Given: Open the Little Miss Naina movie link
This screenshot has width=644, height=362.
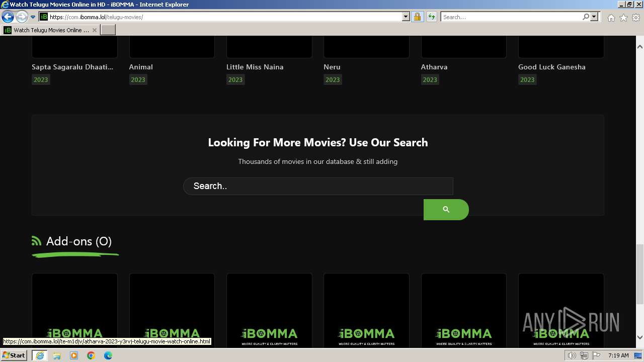Looking at the screenshot, I should [255, 67].
